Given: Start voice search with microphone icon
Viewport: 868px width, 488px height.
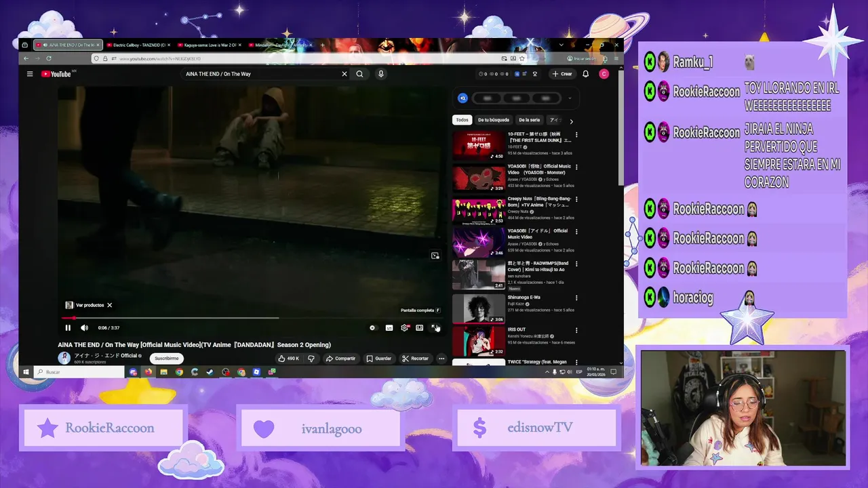Looking at the screenshot, I should (381, 74).
